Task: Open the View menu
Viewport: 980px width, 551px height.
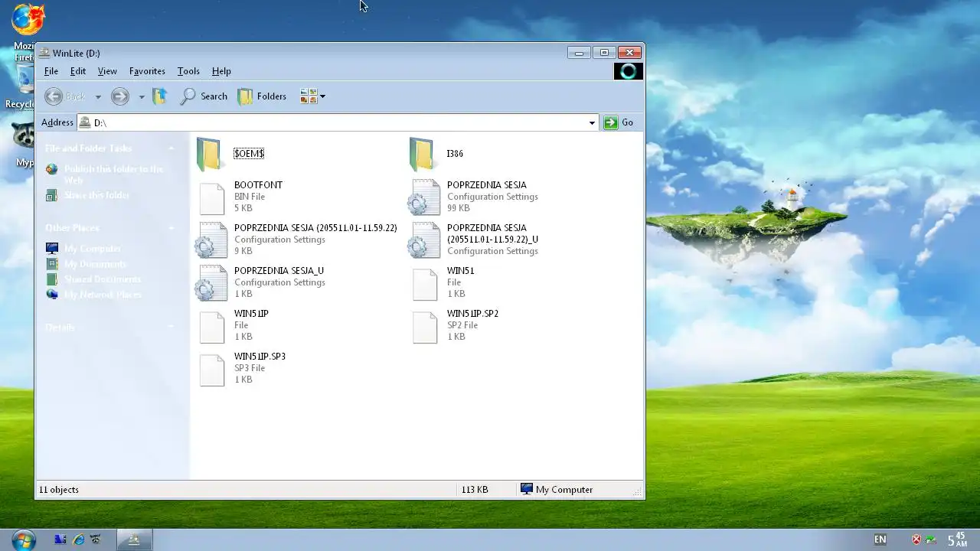Action: [x=107, y=71]
